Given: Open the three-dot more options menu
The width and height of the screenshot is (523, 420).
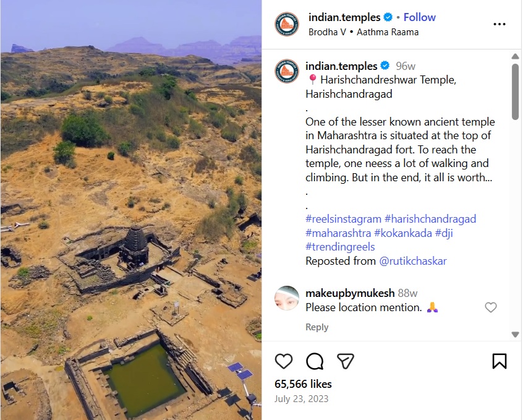Looking at the screenshot, I should (500, 24).
